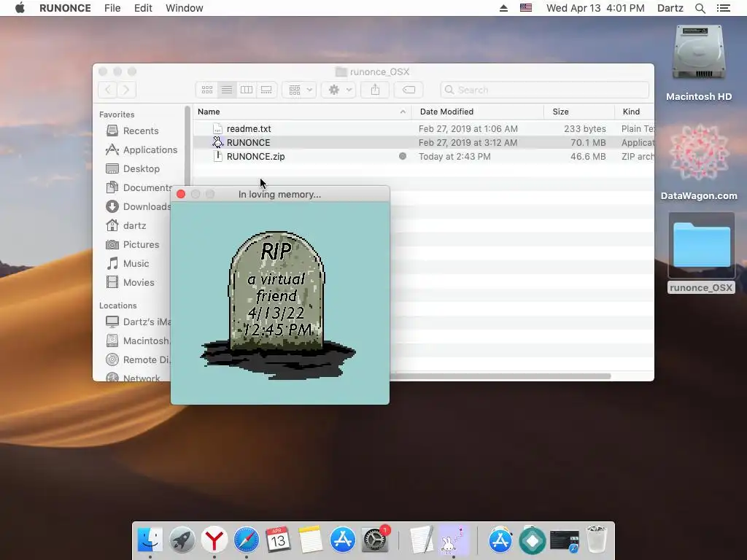The width and height of the screenshot is (747, 560).
Task: Click the RUNONCE bunny icon in Dock
Action: pos(453,540)
